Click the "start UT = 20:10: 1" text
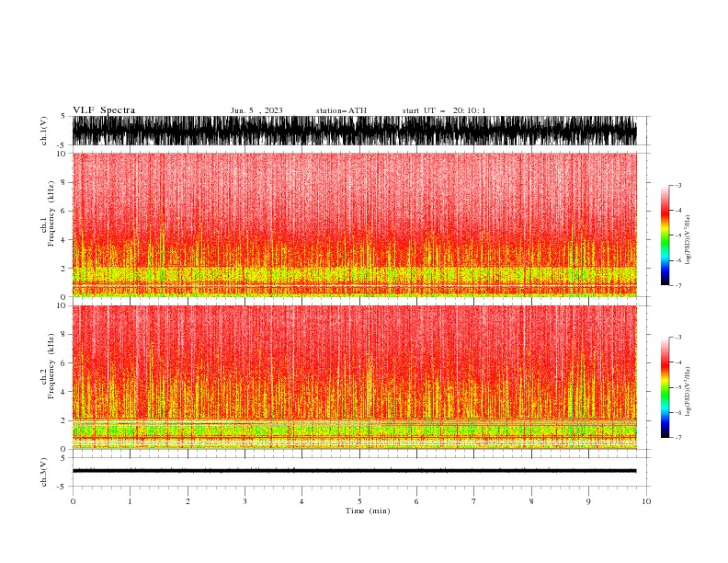This screenshot has height=563, width=728. click(444, 110)
